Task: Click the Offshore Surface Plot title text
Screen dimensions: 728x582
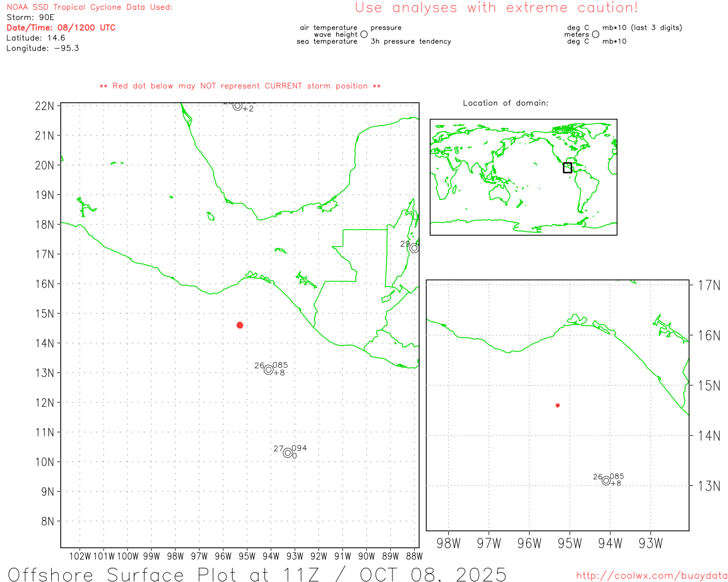Action: (257, 573)
